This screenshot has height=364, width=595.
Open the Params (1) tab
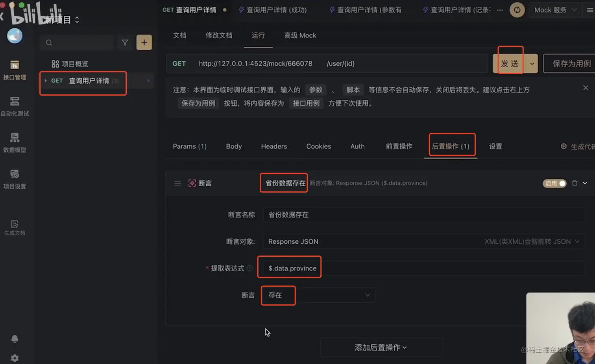pos(190,146)
